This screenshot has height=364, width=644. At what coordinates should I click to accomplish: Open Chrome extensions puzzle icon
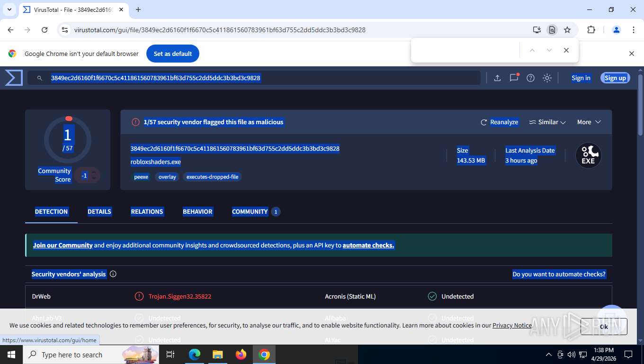[x=591, y=30]
